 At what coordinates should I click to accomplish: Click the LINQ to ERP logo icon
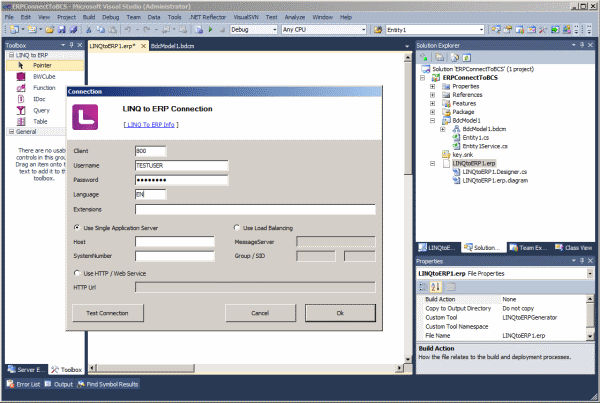pyautogui.click(x=85, y=117)
